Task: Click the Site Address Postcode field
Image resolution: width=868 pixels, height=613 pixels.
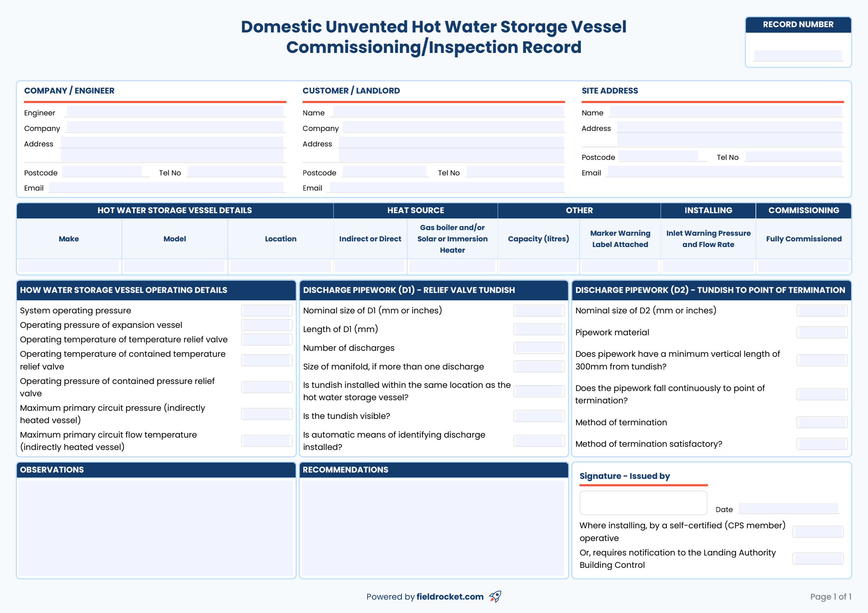Action: pyautogui.click(x=663, y=156)
